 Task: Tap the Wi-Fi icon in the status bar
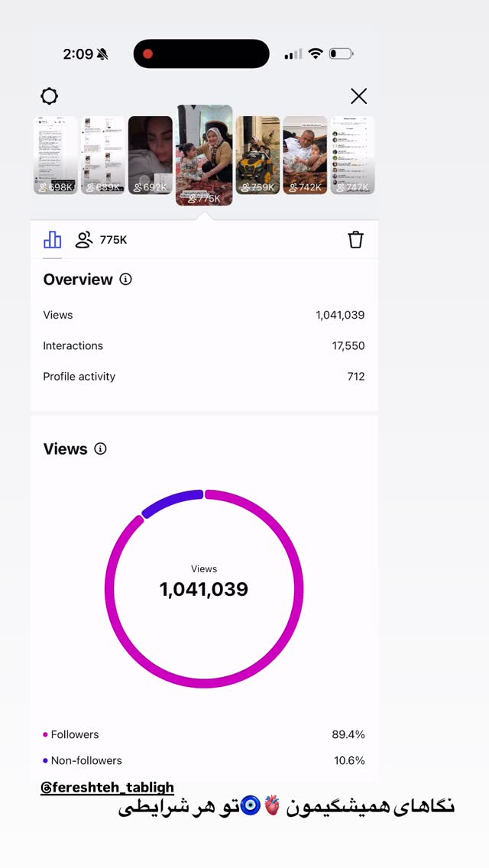point(316,53)
